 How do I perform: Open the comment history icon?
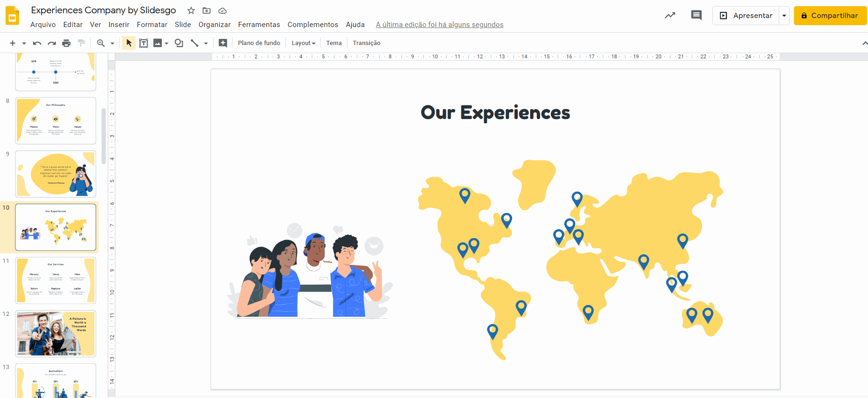point(696,15)
